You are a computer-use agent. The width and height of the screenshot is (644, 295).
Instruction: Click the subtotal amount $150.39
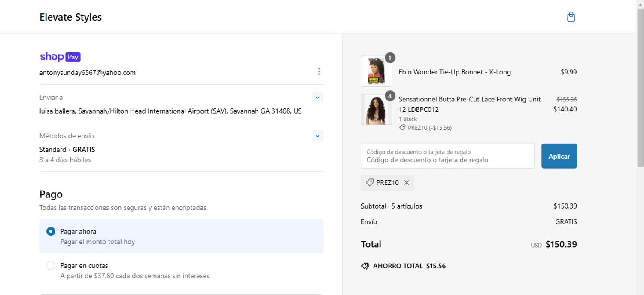point(565,206)
